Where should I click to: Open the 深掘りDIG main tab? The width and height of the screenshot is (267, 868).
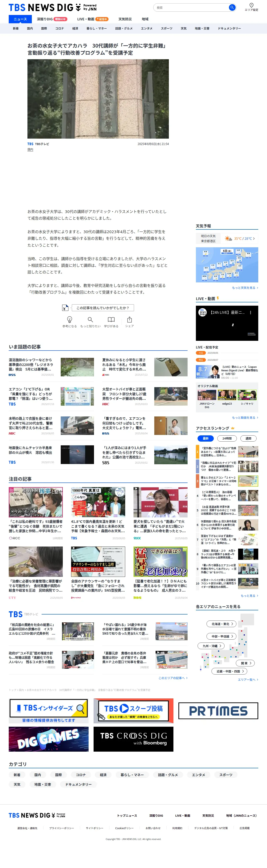(52, 19)
